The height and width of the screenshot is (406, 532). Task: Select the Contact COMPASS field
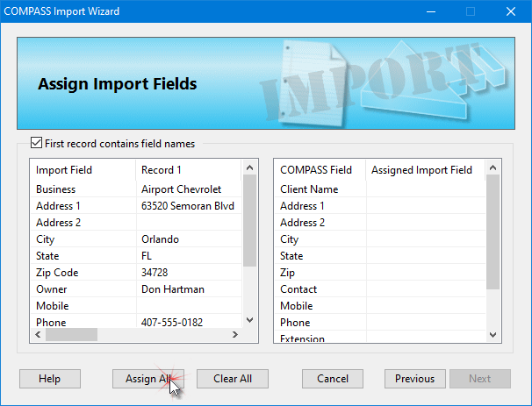pos(298,289)
